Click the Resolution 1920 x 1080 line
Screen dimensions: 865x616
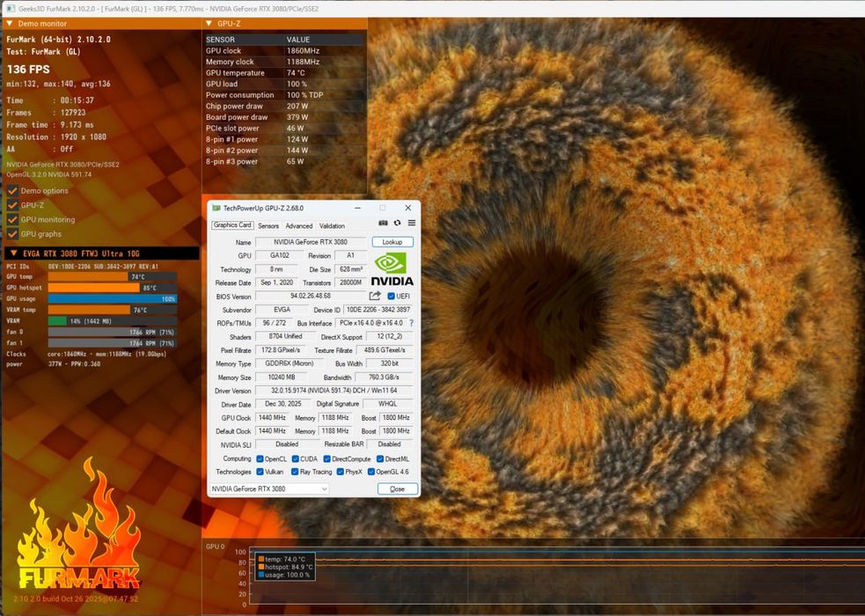[x=56, y=136]
